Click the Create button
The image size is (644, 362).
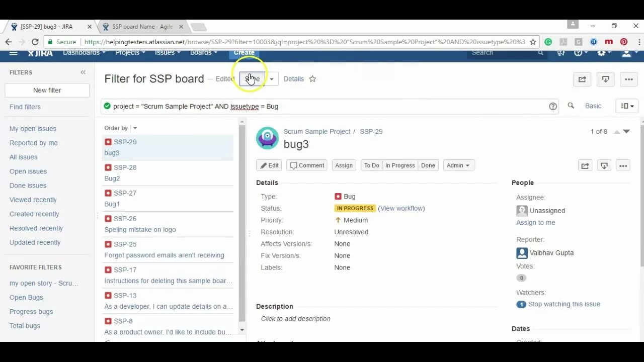coord(244,53)
